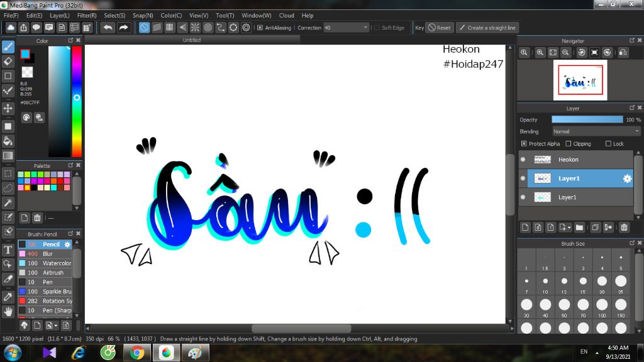Select the Brush tool in left toolbar
This screenshot has width=644, height=362.
pos(8,47)
